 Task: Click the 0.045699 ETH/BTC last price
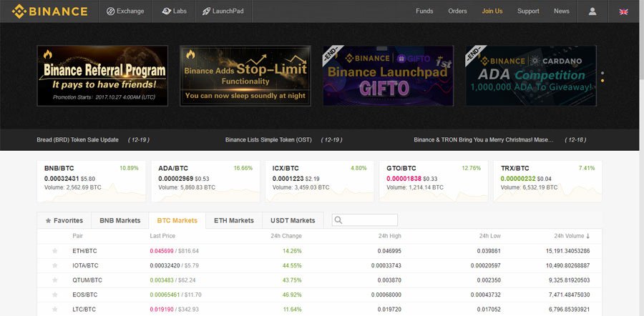pos(162,251)
